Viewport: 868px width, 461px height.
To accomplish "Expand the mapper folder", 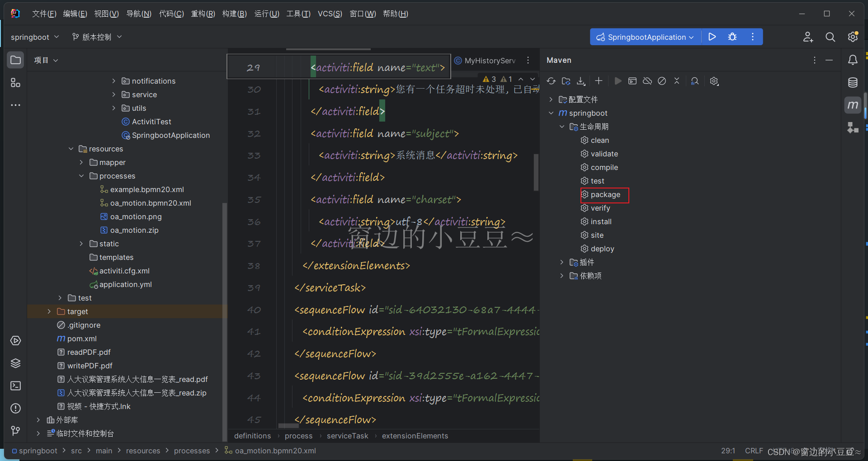I will click(81, 162).
